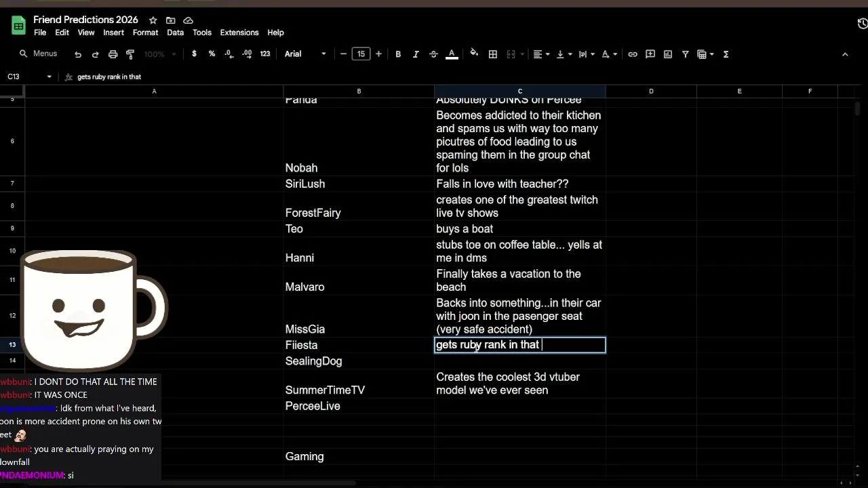Open the File menu
Image resolution: width=868 pixels, height=488 pixels.
(x=40, y=33)
